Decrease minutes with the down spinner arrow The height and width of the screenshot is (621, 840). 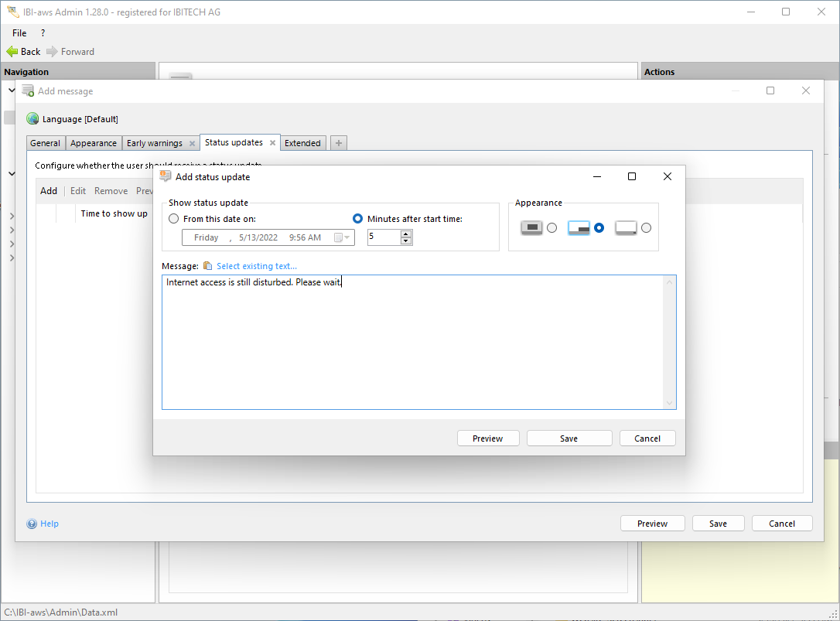pos(406,241)
